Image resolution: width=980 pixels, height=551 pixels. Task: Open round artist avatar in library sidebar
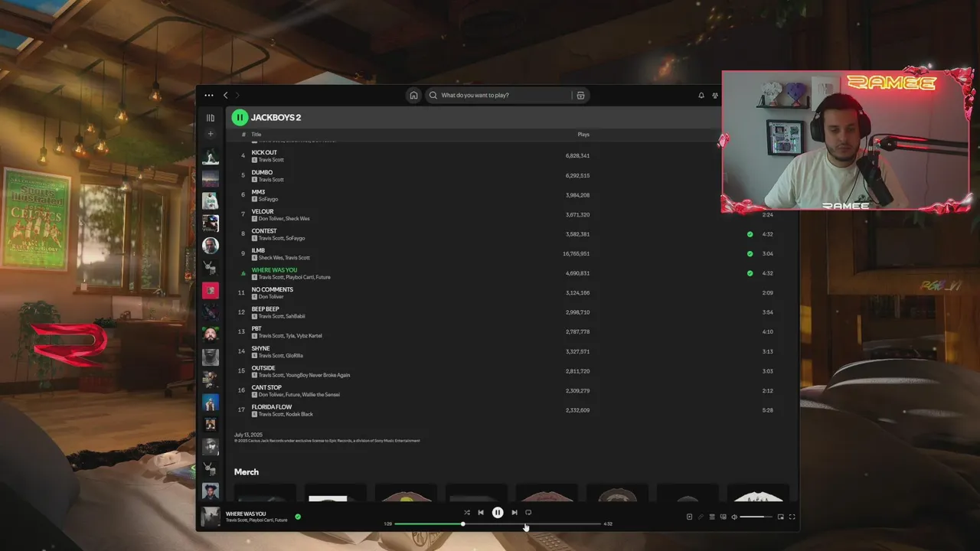pyautogui.click(x=211, y=246)
